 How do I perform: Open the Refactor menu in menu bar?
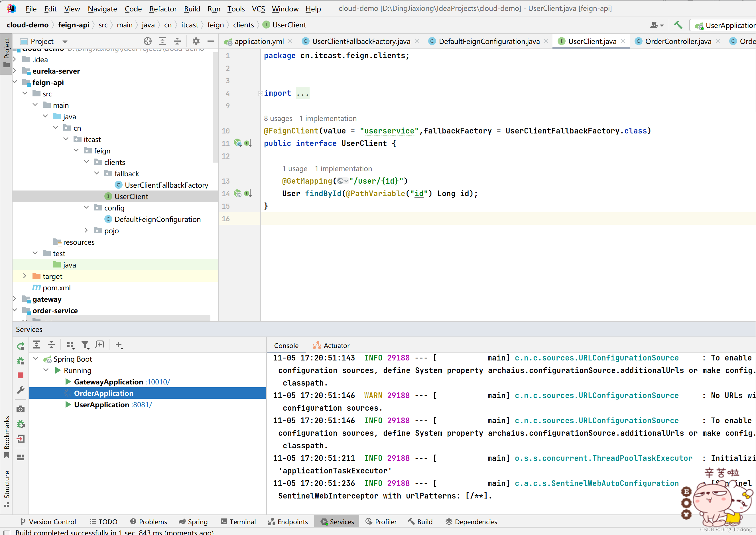click(163, 8)
